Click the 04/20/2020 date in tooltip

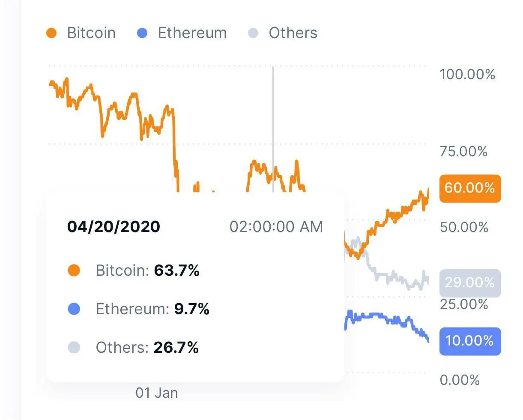[x=114, y=226]
